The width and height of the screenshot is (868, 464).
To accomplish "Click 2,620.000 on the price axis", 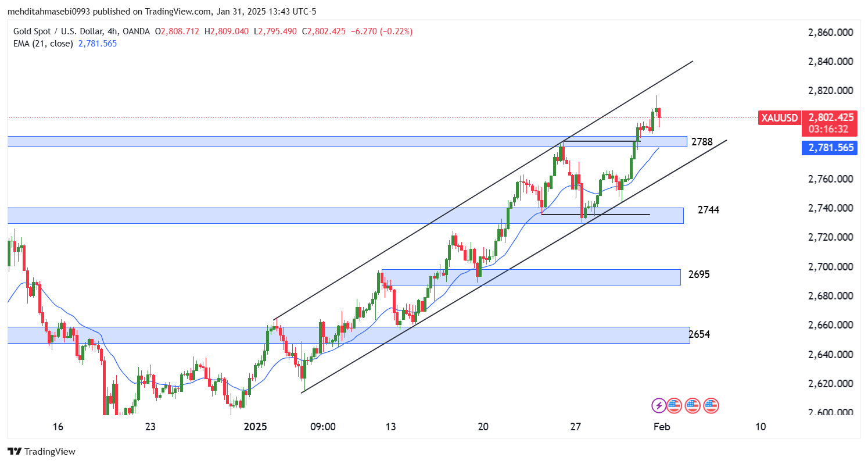I will [830, 384].
